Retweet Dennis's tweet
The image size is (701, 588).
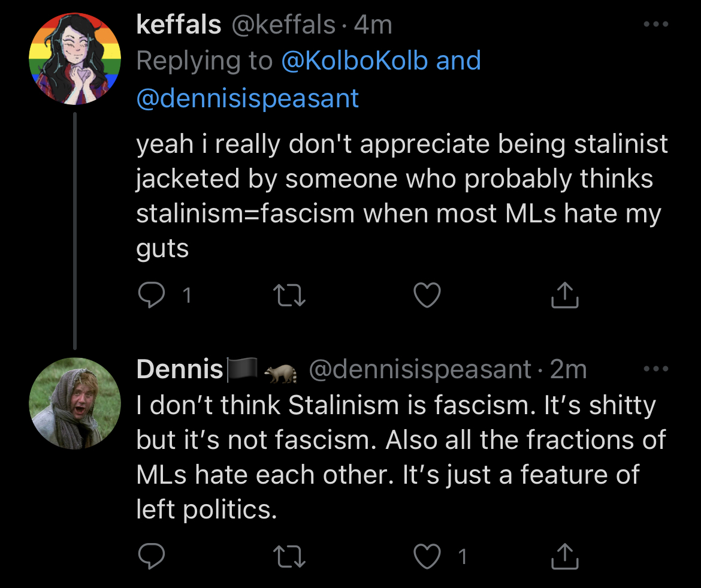289,556
